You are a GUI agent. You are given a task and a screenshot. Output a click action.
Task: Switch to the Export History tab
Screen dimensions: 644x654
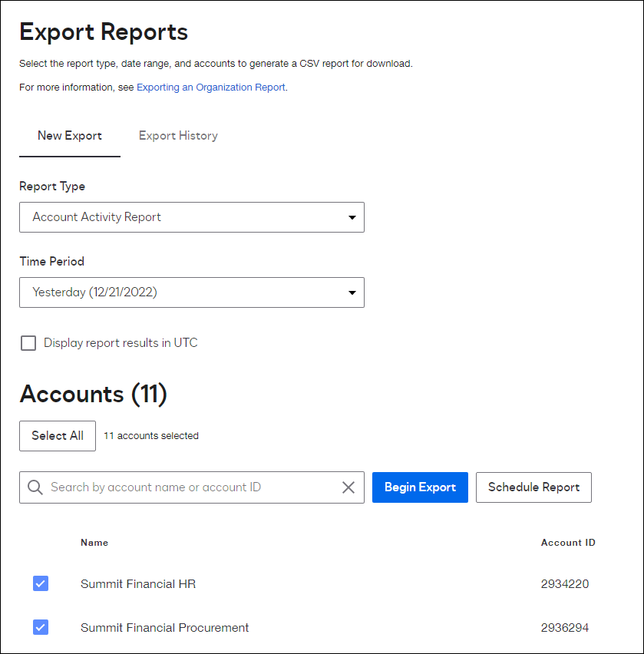[177, 135]
